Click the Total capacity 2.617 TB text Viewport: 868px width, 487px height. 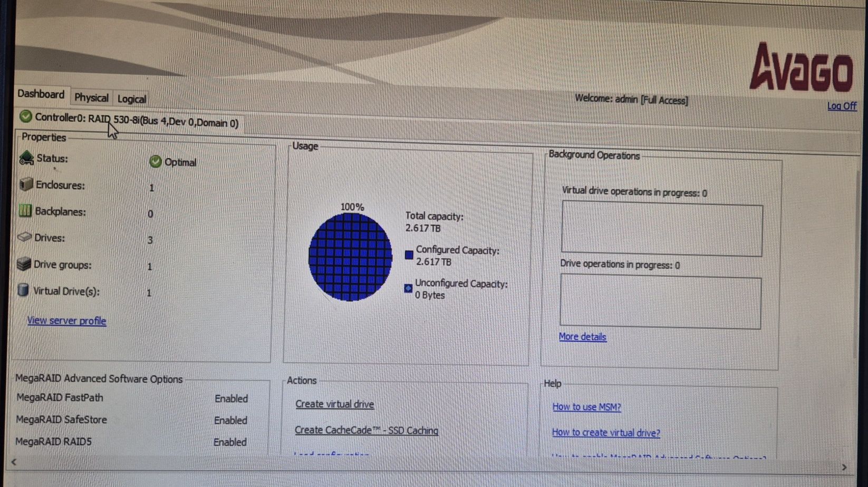[434, 222]
